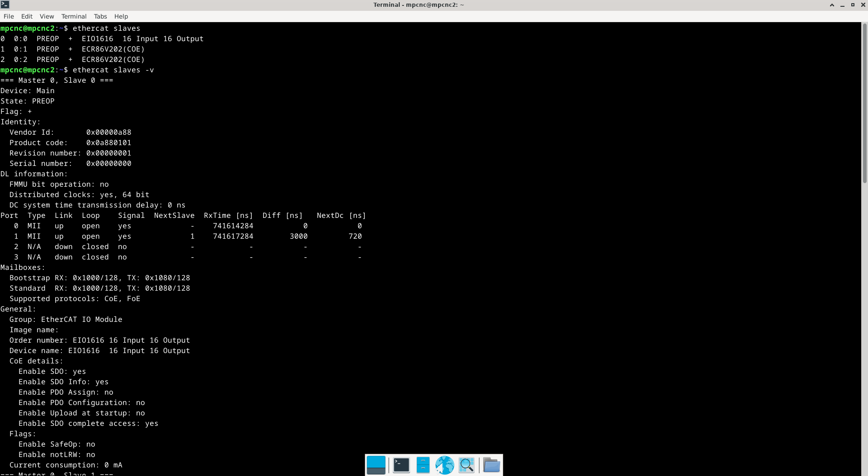
Task: Click RxTime value 741614284
Action: click(233, 226)
